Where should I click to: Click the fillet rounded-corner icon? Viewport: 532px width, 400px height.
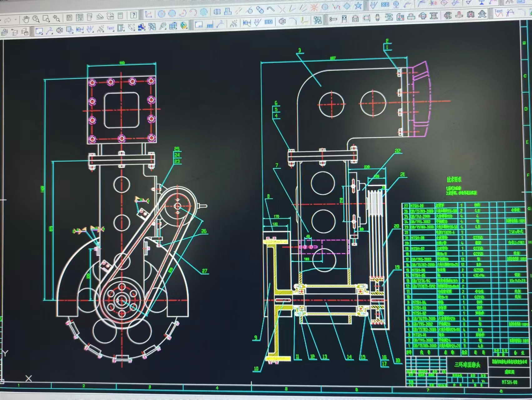(293, 21)
